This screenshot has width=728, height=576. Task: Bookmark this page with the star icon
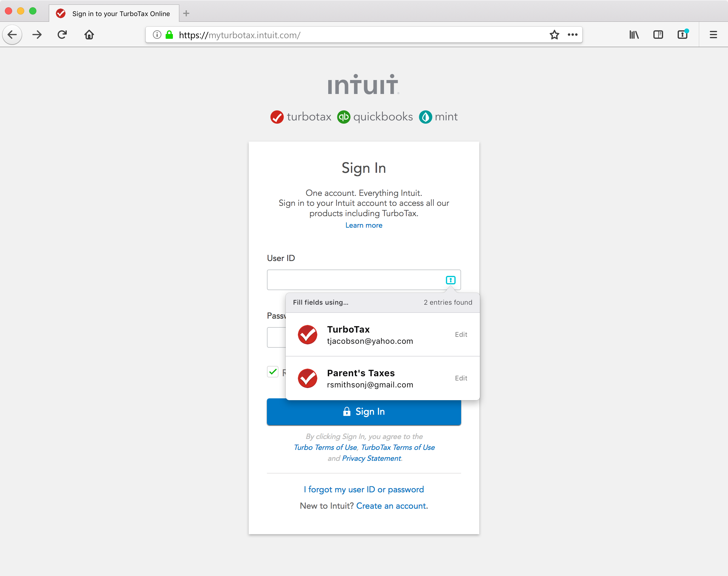554,34
